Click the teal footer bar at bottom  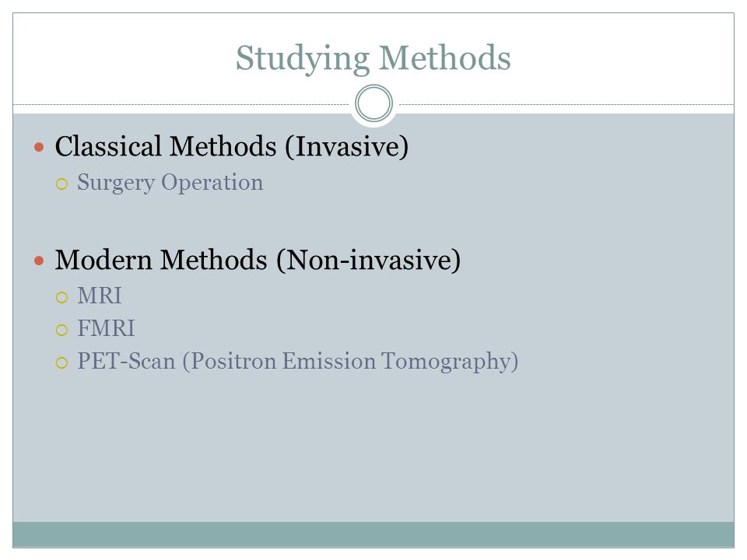373,534
